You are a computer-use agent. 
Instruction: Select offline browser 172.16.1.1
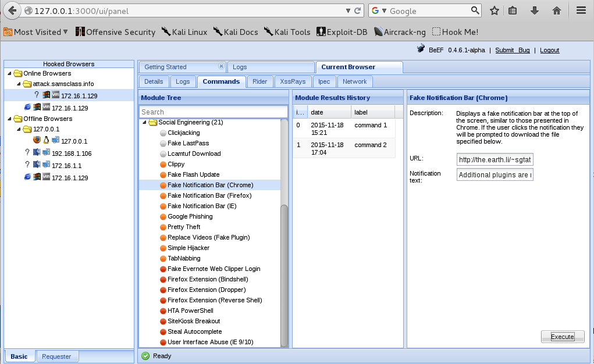[67, 166]
